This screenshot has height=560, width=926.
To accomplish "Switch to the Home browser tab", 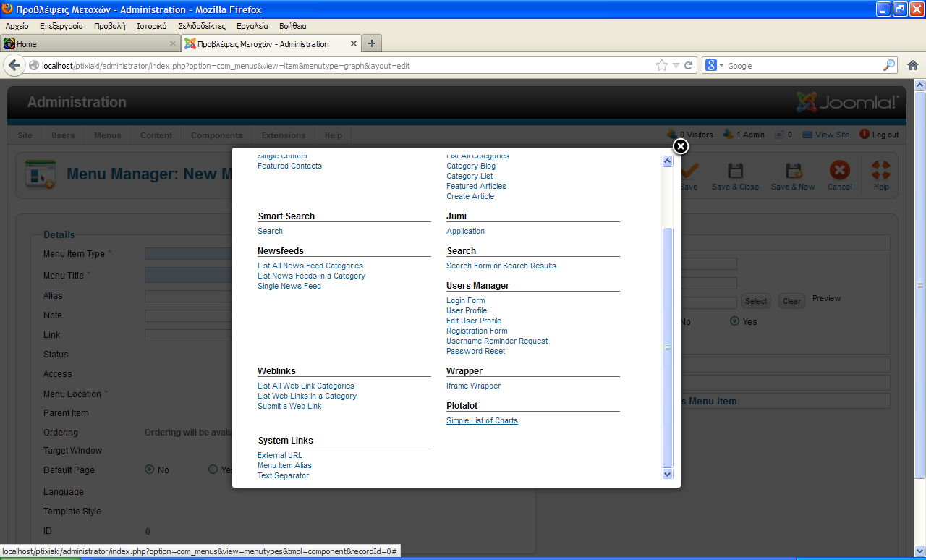I will pos(90,43).
